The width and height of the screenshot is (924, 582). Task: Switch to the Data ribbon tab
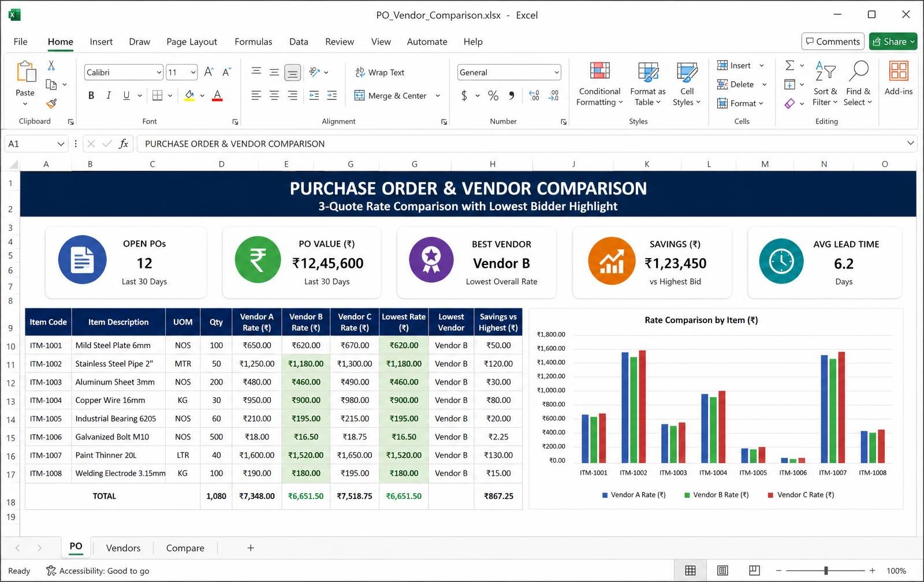pos(299,42)
